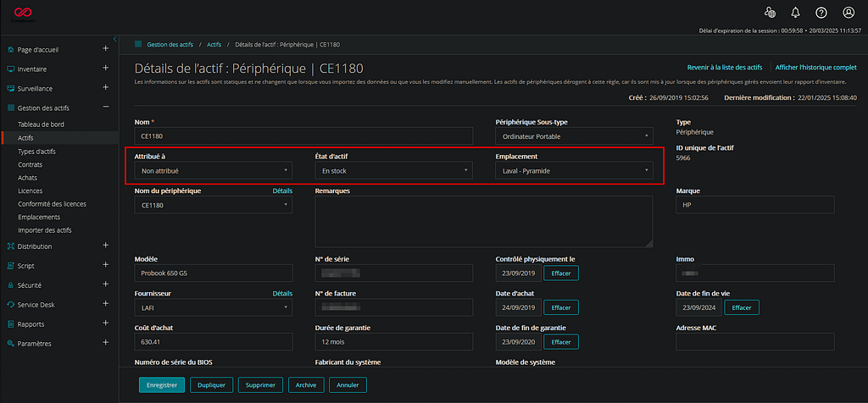The image size is (868, 403).
Task: Click the Paramètres settings icon in sidebar
Action: pyautogui.click(x=10, y=344)
